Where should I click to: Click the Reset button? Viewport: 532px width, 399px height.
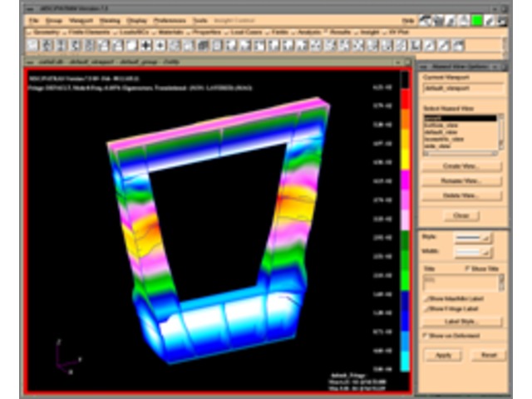pos(489,355)
